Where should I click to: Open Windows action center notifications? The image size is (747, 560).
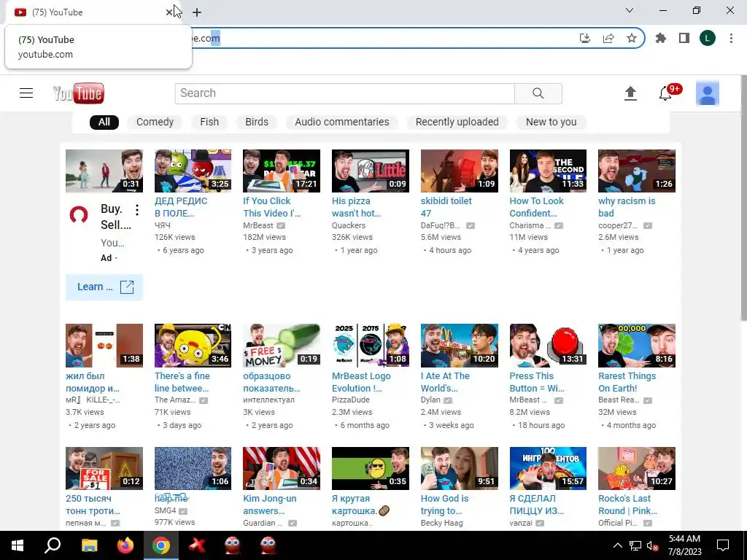tap(723, 545)
